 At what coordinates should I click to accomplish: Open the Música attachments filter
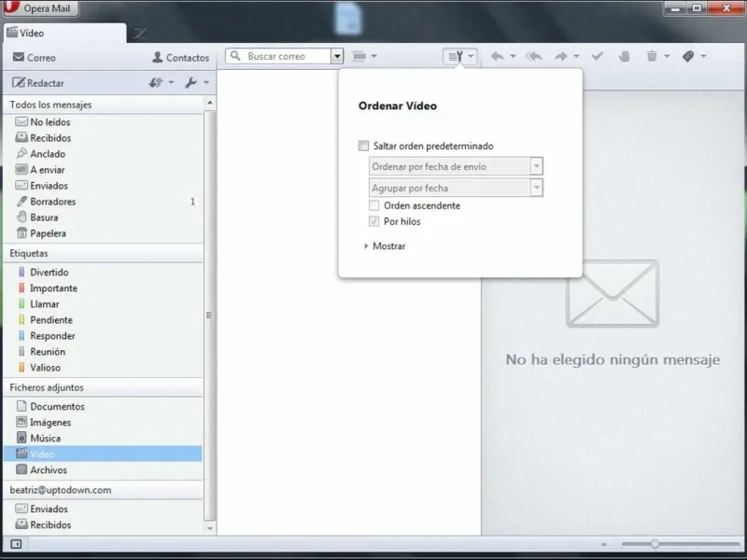coord(103,438)
